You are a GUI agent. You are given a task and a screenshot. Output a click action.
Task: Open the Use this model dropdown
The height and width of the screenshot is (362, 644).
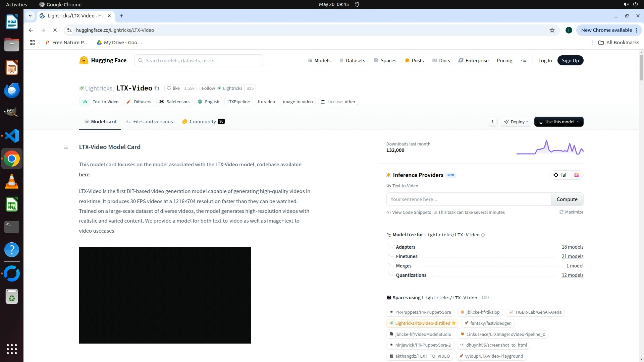[559, 122]
